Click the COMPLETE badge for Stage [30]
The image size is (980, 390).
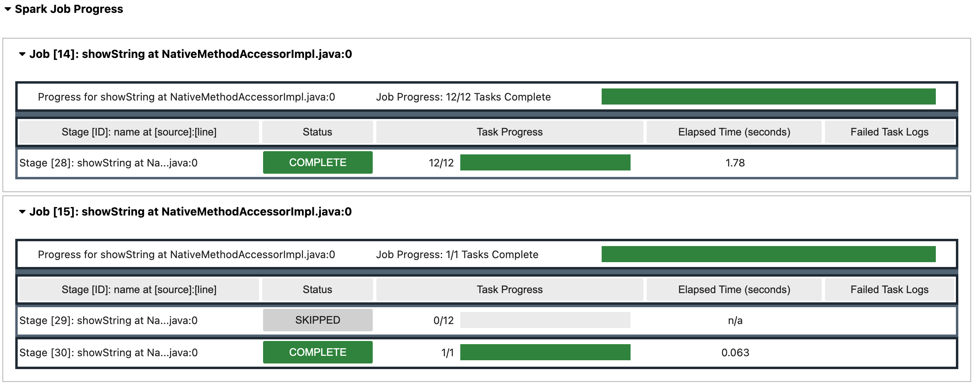click(x=317, y=352)
